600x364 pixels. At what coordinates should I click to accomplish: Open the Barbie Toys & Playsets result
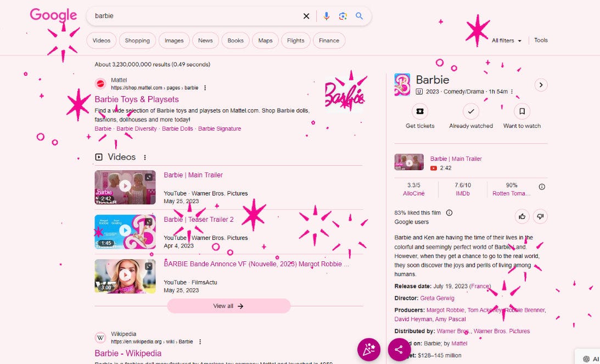coord(137,99)
